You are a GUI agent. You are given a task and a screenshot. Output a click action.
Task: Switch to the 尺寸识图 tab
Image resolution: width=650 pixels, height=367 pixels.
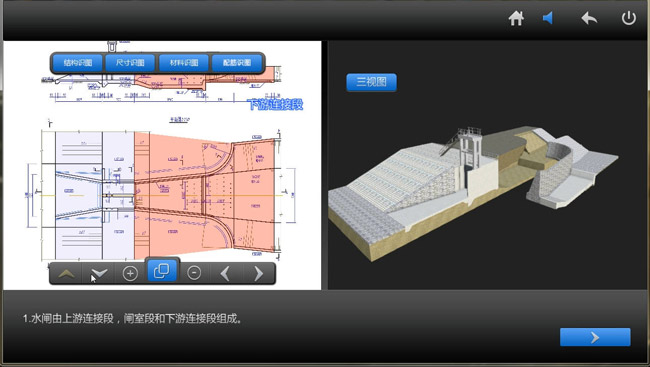(130, 63)
